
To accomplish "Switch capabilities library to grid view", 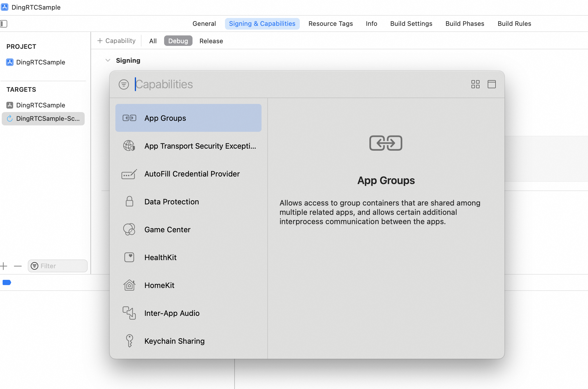I will click(476, 84).
